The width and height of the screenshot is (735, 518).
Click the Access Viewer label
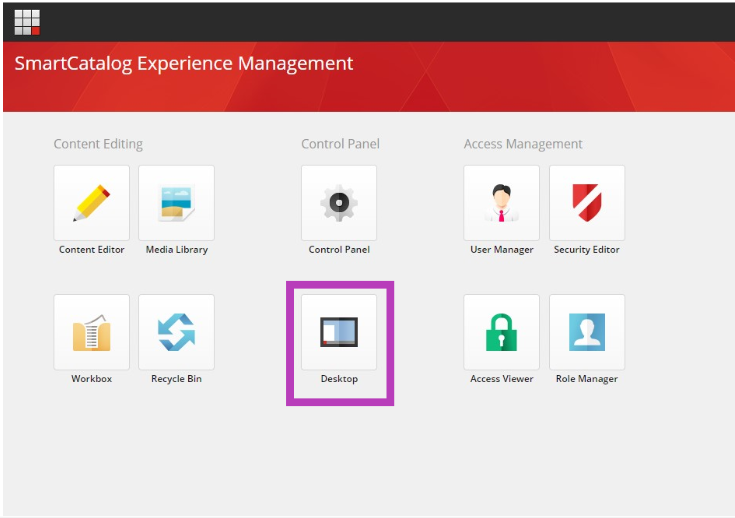[x=502, y=378]
